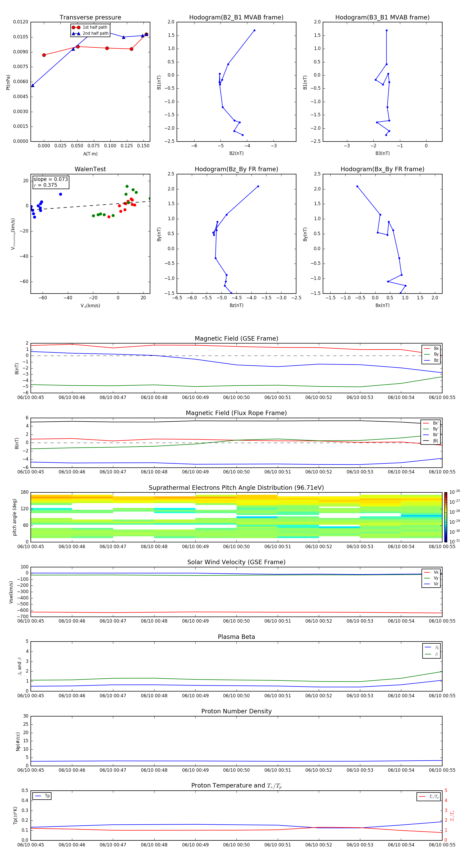Click the topmost point in B2_B1 hodogram

point(255,30)
